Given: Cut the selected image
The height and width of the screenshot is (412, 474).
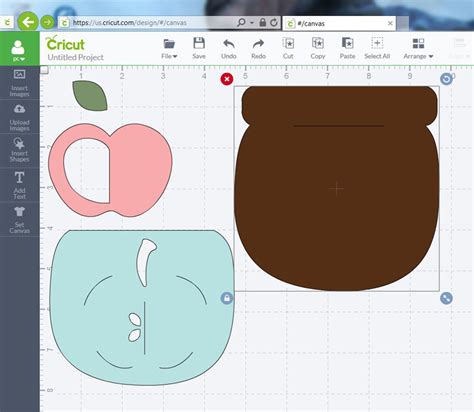Looking at the screenshot, I should click(x=288, y=49).
